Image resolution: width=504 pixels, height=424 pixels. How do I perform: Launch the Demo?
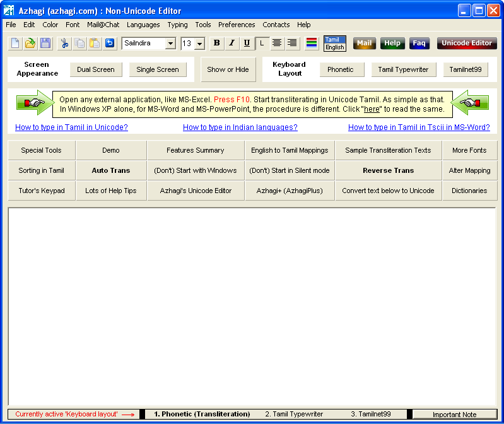click(x=111, y=150)
